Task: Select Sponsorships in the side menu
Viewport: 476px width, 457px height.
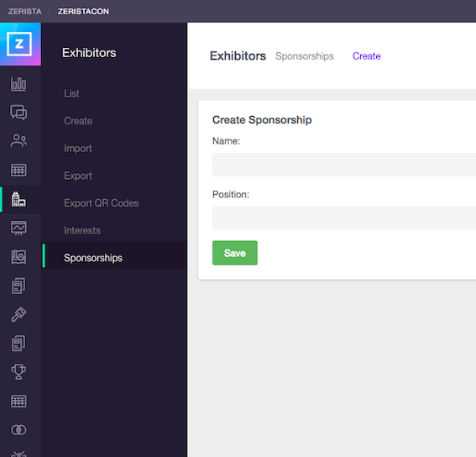Action: click(x=93, y=258)
